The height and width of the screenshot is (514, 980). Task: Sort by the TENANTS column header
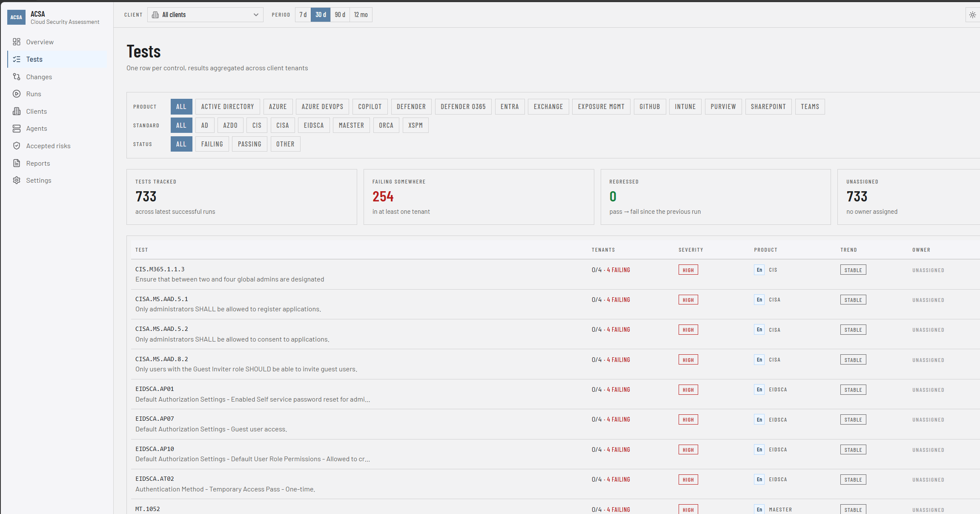[x=603, y=250]
